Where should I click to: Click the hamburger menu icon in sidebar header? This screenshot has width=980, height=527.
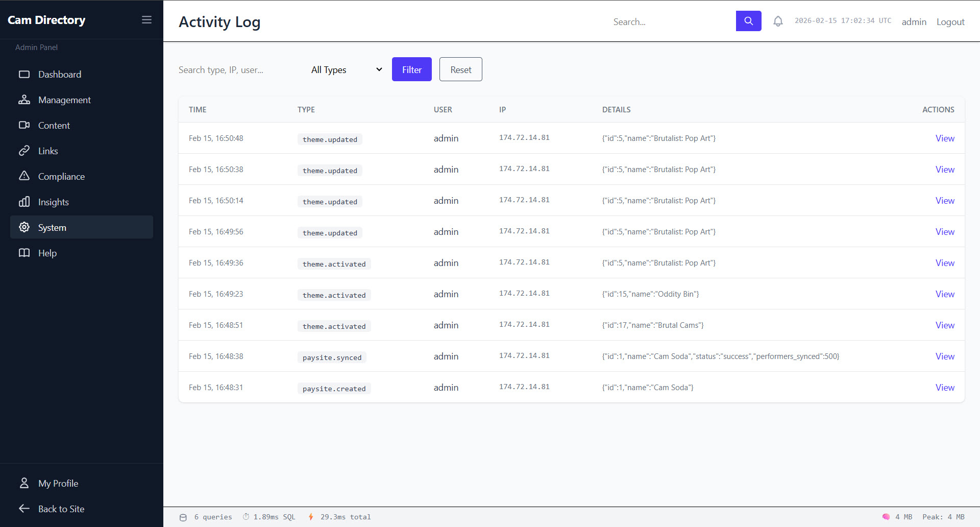[x=146, y=20]
